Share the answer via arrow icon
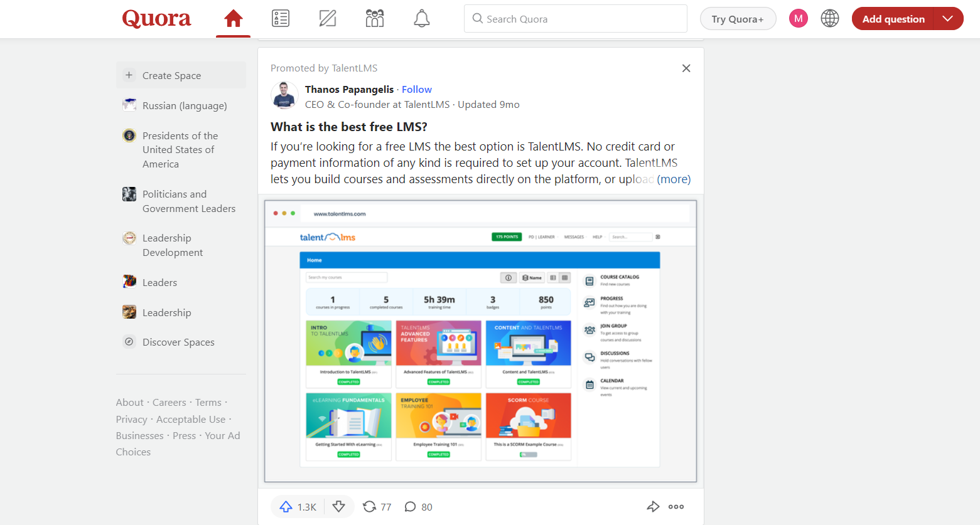The height and width of the screenshot is (525, 980). pyautogui.click(x=653, y=507)
